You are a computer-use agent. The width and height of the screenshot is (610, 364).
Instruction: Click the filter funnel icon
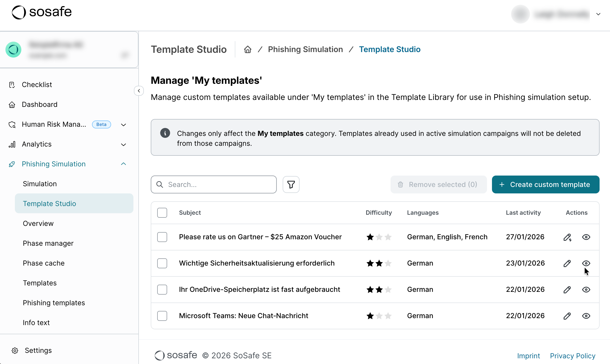click(291, 184)
